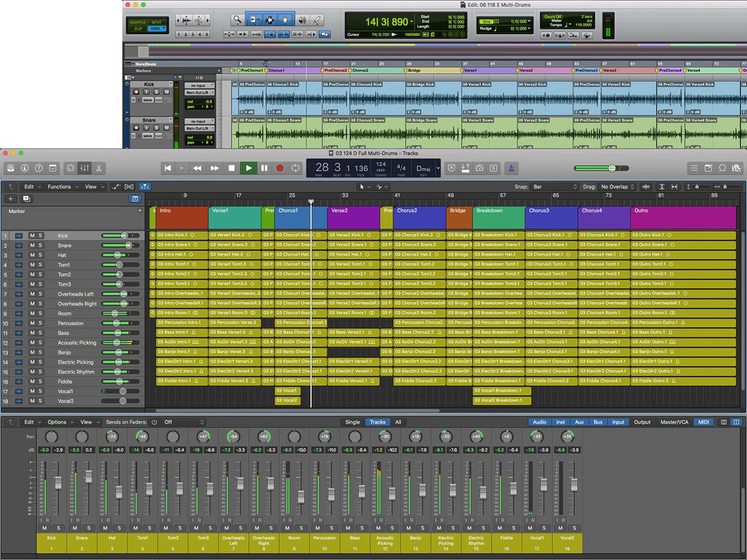The width and height of the screenshot is (747, 560).
Task: Select the All tab in mixer
Action: point(397,422)
